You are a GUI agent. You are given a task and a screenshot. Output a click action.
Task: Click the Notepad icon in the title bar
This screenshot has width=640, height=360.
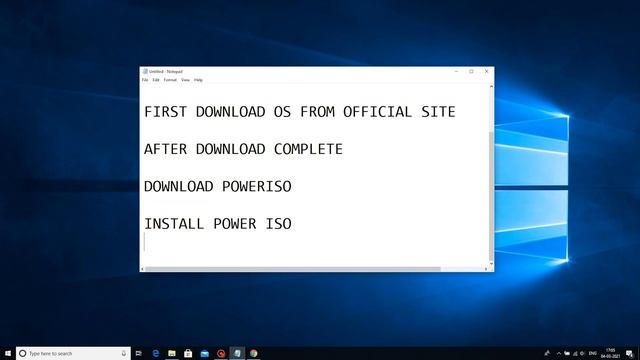145,71
